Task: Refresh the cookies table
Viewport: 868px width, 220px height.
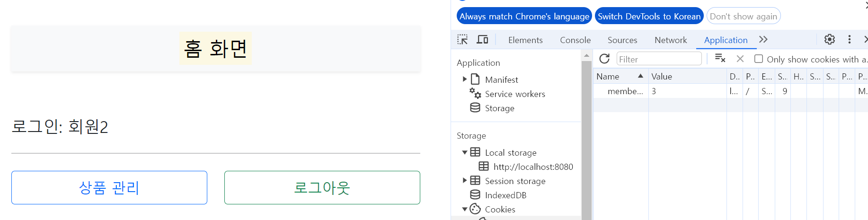Action: coord(604,59)
